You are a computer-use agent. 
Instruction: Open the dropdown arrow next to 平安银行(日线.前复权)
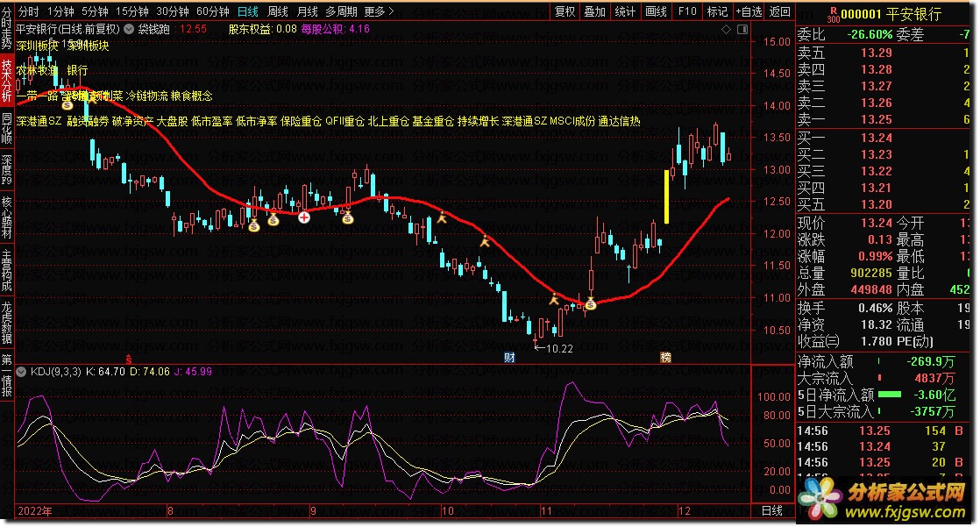click(129, 29)
